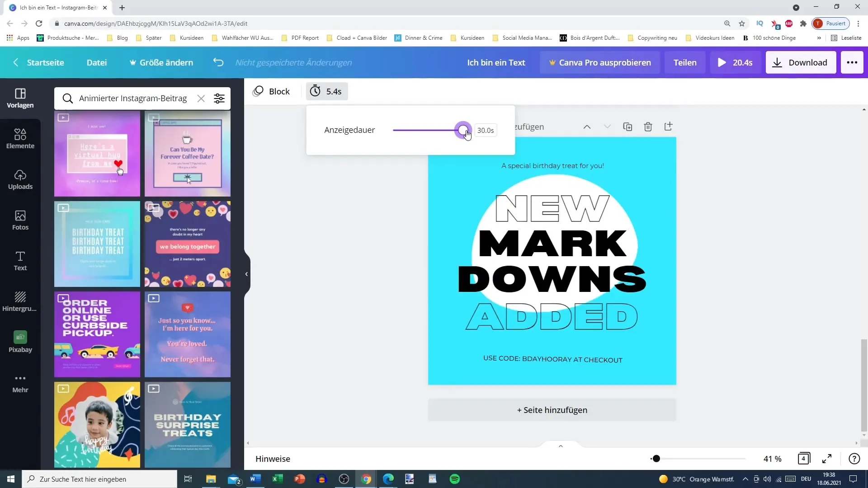Image resolution: width=868 pixels, height=488 pixels.
Task: Select the Forever Coffee Date template
Action: point(188,154)
